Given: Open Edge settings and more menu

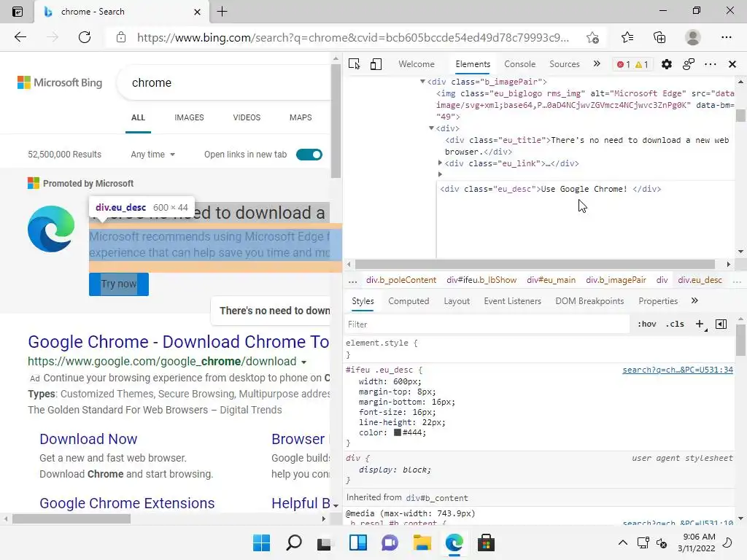Looking at the screenshot, I should [726, 37].
